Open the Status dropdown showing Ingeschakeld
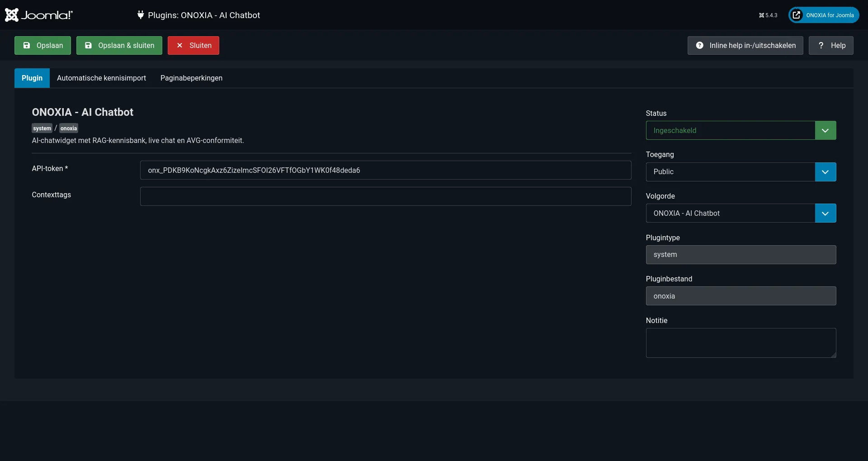The width and height of the screenshot is (868, 461). pyautogui.click(x=741, y=130)
